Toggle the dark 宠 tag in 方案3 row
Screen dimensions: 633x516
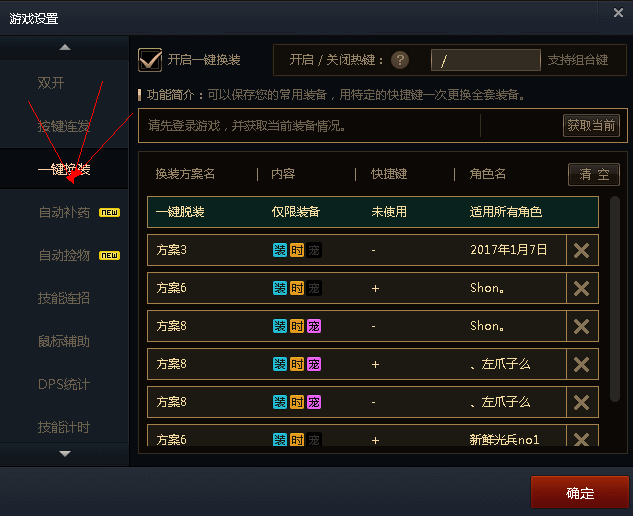click(314, 250)
